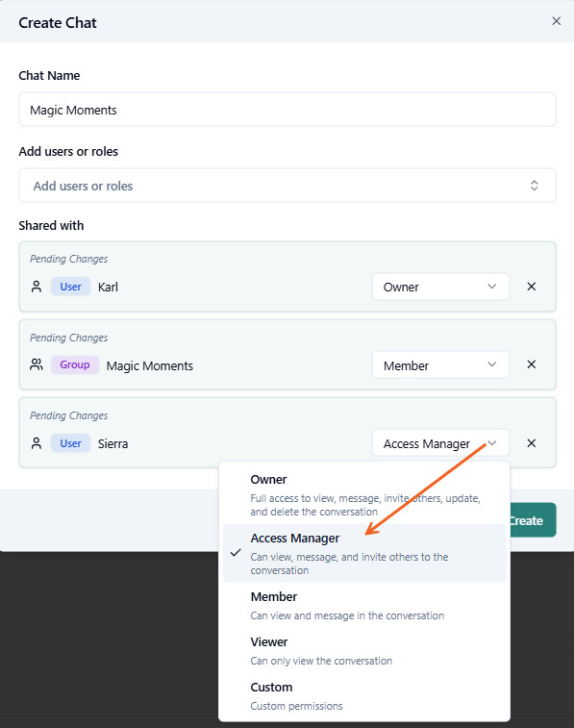Click the up-down arrows in Add users field
The height and width of the screenshot is (728, 574).
(534, 186)
